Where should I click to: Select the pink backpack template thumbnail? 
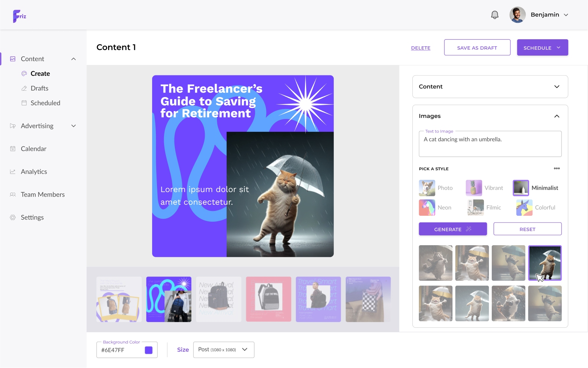pos(268,299)
